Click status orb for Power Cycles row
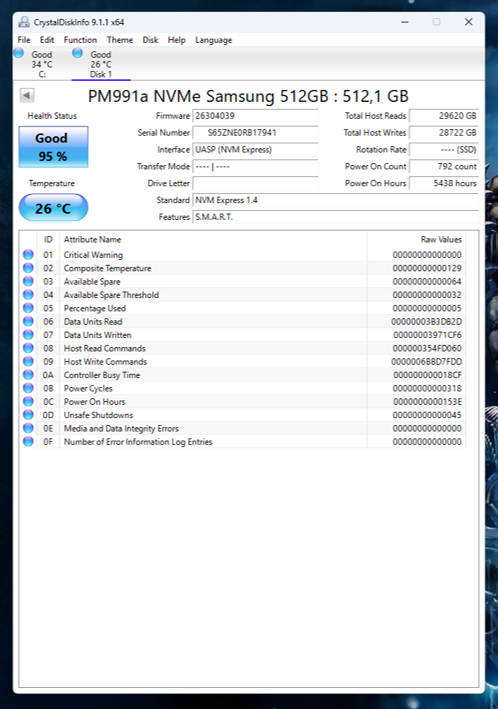 coord(28,388)
